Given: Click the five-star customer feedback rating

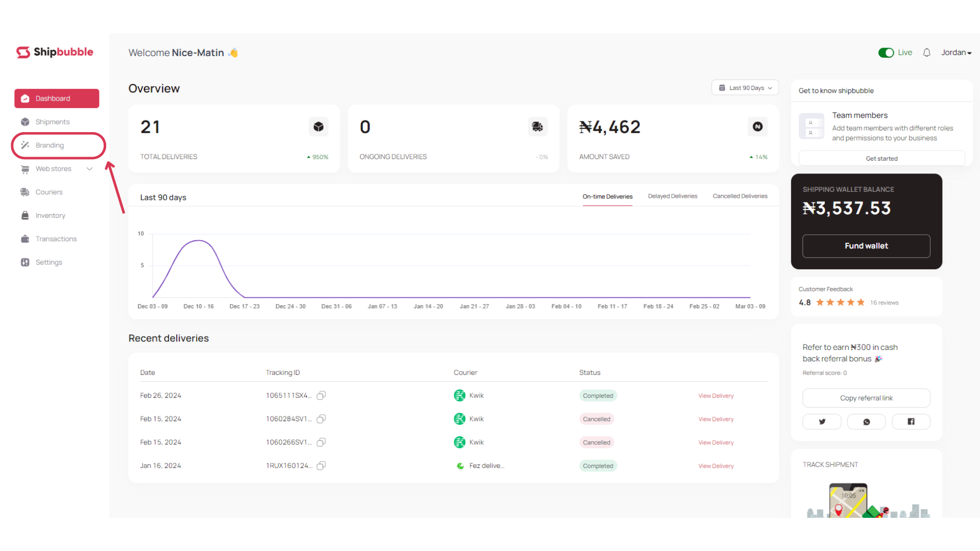Looking at the screenshot, I should [x=840, y=303].
